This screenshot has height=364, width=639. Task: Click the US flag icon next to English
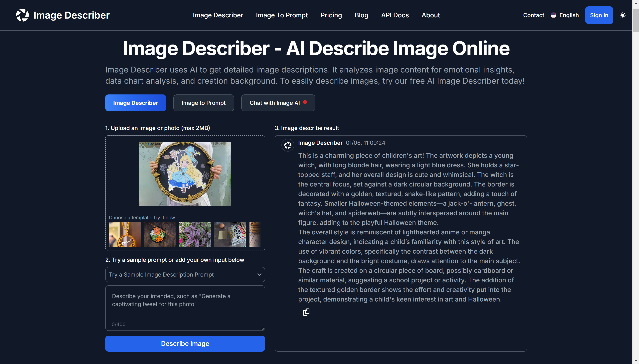[x=553, y=15]
